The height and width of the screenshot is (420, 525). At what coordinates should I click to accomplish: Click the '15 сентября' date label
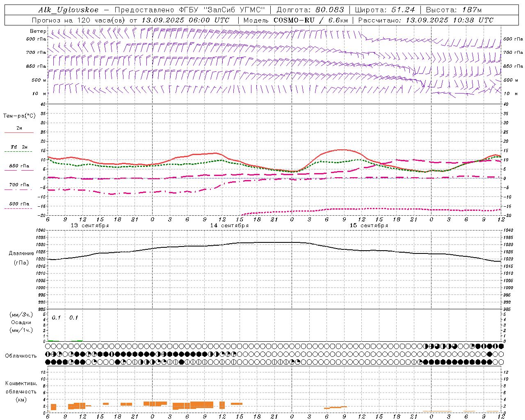(x=369, y=226)
